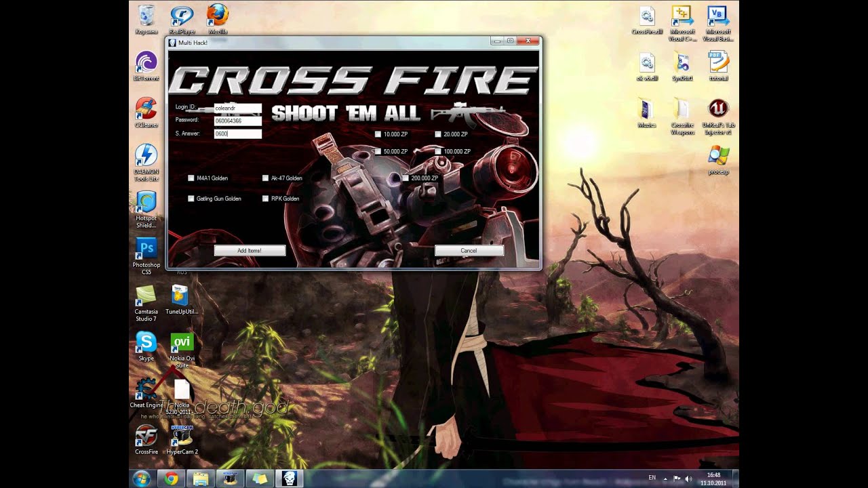Select the Microsoft Visual C++ shortcut
The width and height of the screenshot is (868, 488).
tap(682, 23)
